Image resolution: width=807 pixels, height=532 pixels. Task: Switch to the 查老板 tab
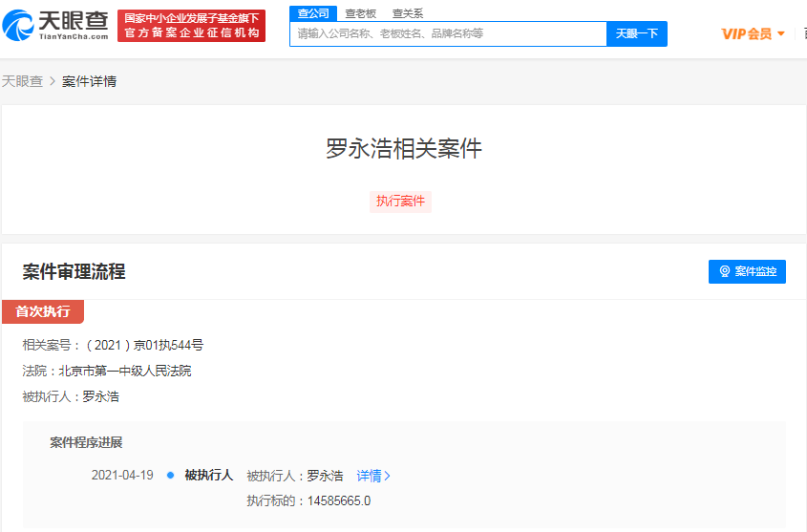360,13
